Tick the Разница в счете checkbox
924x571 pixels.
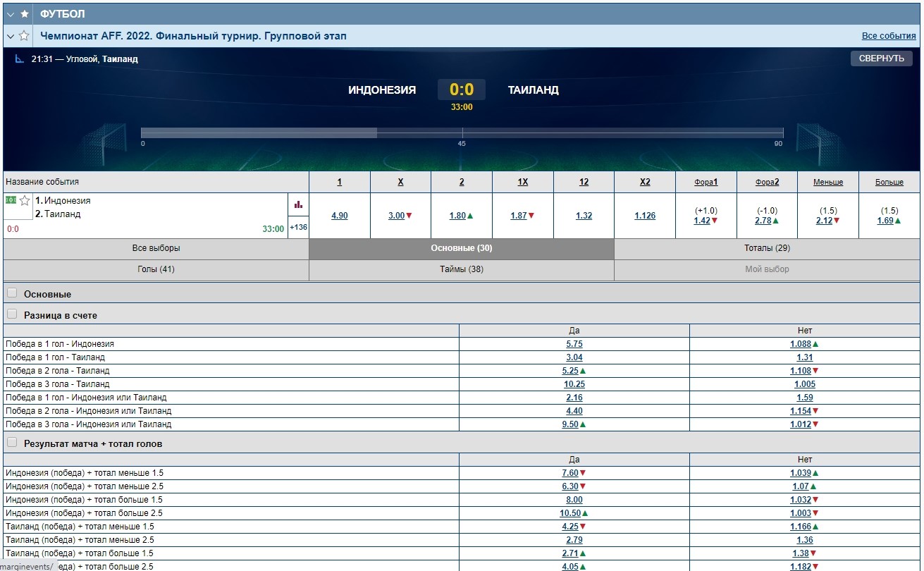click(x=12, y=314)
